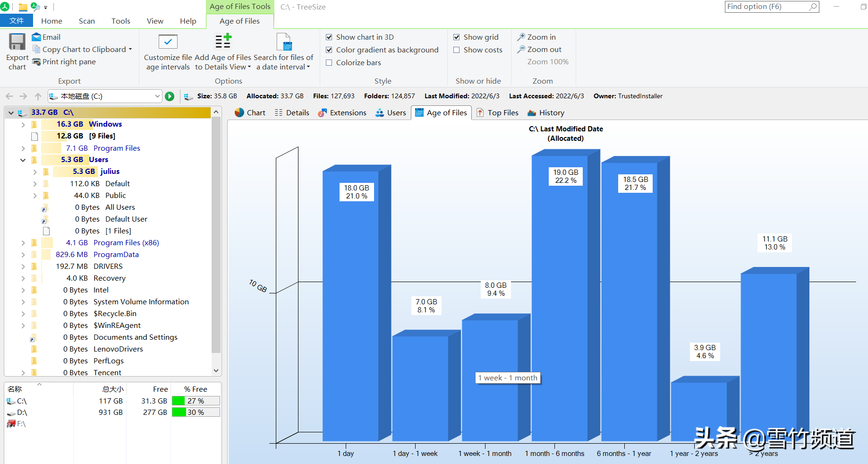Open the Scan ribbon tab
Viewport: 868px width, 464px height.
[86, 21]
